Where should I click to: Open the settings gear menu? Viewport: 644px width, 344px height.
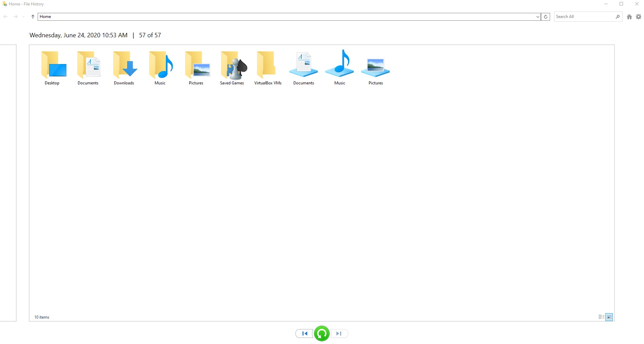click(x=639, y=17)
